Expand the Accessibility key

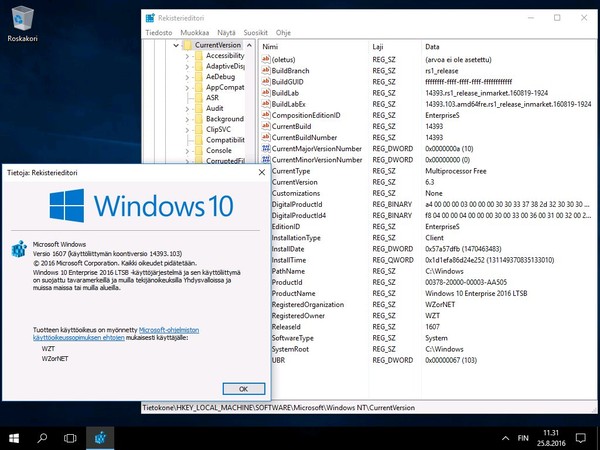click(x=187, y=56)
